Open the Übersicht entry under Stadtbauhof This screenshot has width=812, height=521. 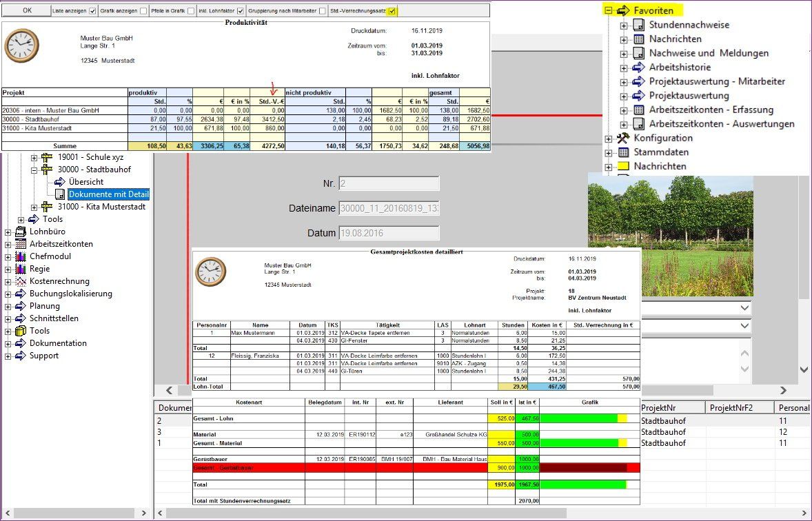(x=85, y=182)
